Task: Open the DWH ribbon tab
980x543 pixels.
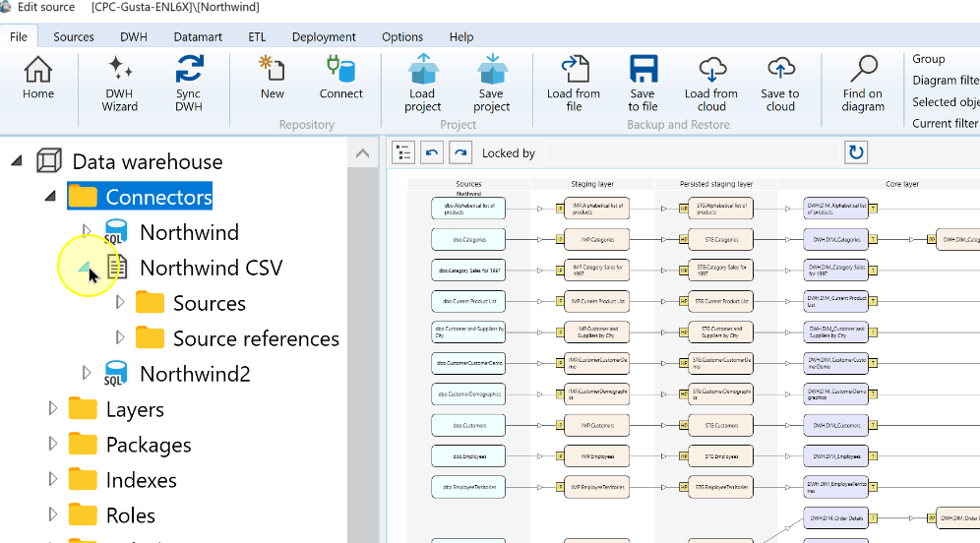Action: (x=134, y=36)
